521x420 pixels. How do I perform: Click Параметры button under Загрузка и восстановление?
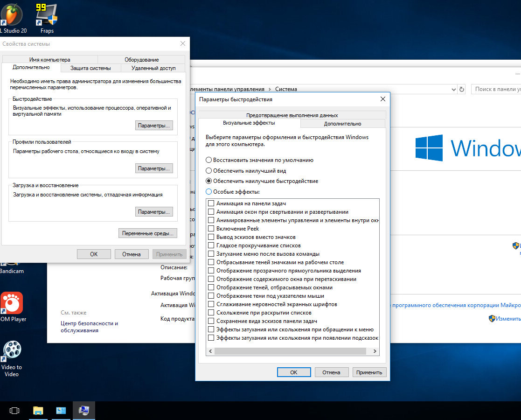(x=154, y=211)
